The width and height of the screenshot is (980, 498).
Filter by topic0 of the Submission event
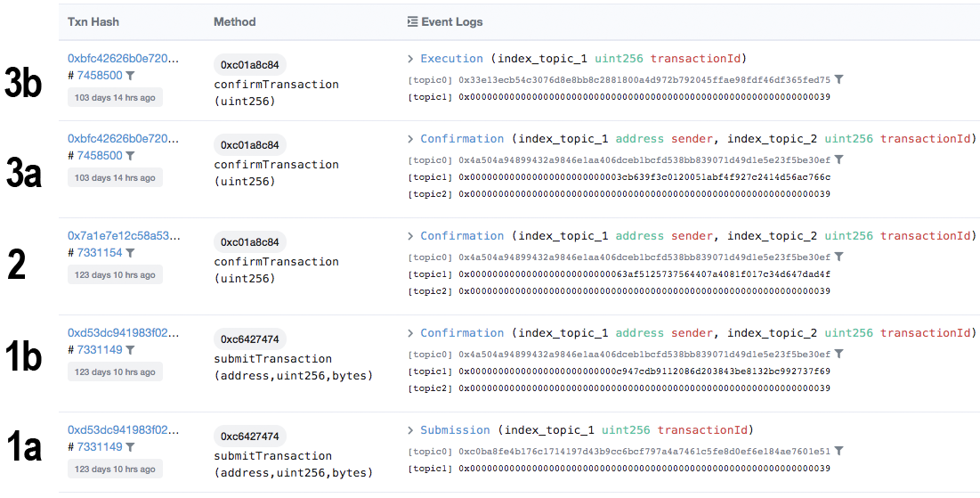(x=838, y=451)
